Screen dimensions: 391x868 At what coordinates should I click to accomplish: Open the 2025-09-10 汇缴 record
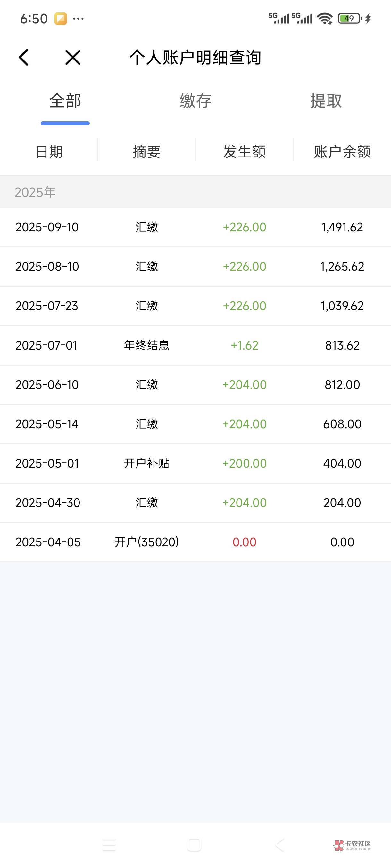pyautogui.click(x=195, y=227)
